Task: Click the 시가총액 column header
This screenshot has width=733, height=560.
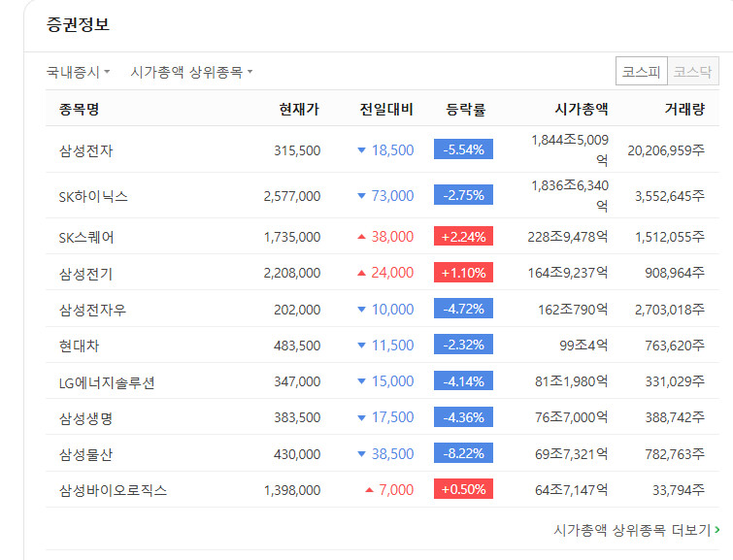Action: [582, 110]
